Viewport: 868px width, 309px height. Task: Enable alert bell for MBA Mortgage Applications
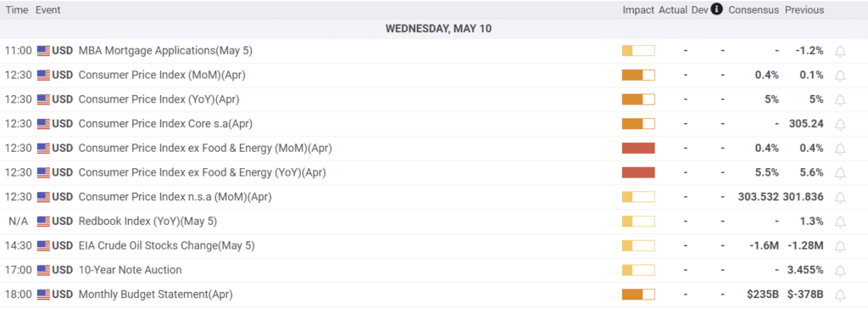840,51
